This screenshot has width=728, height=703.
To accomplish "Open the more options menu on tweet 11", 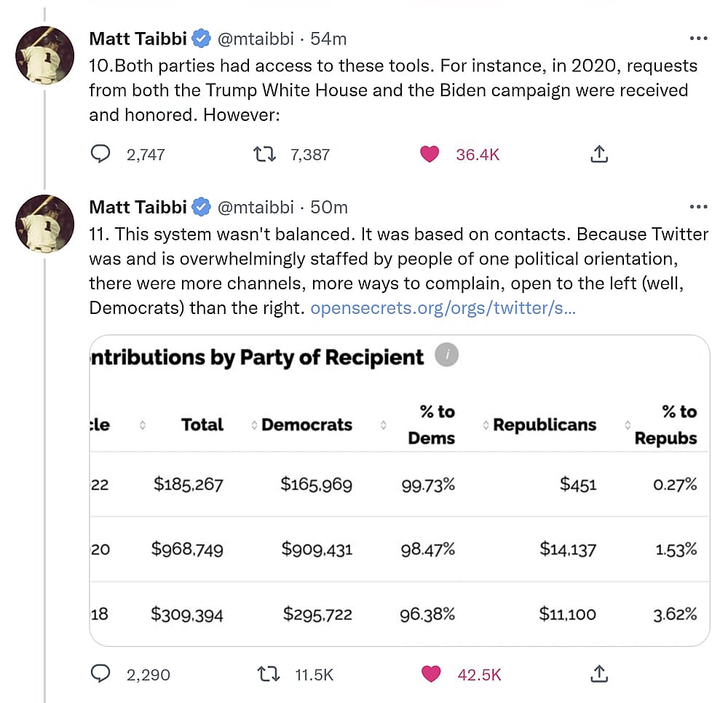I will pos(698,205).
